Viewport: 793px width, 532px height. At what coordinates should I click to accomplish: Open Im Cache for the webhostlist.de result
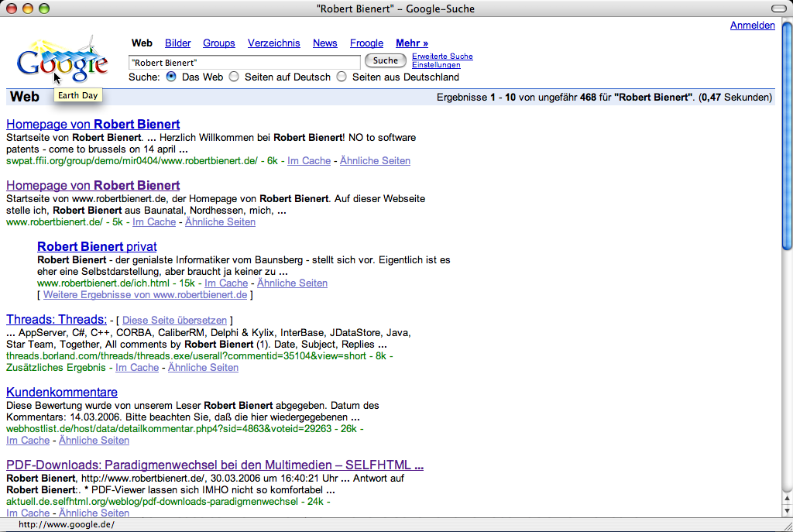pos(28,441)
